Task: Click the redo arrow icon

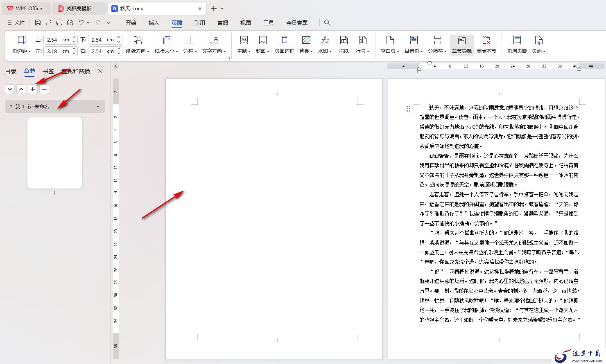Action: pos(98,22)
